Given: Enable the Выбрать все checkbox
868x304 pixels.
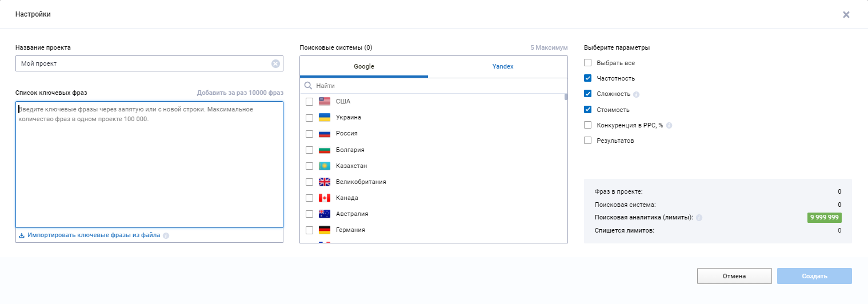Looking at the screenshot, I should (x=587, y=63).
